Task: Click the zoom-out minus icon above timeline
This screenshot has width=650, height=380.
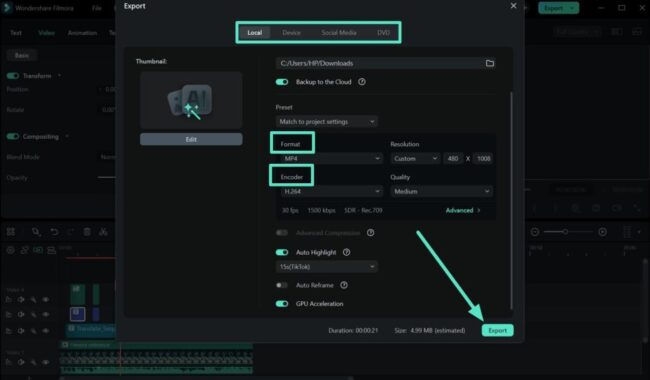Action: click(x=535, y=232)
